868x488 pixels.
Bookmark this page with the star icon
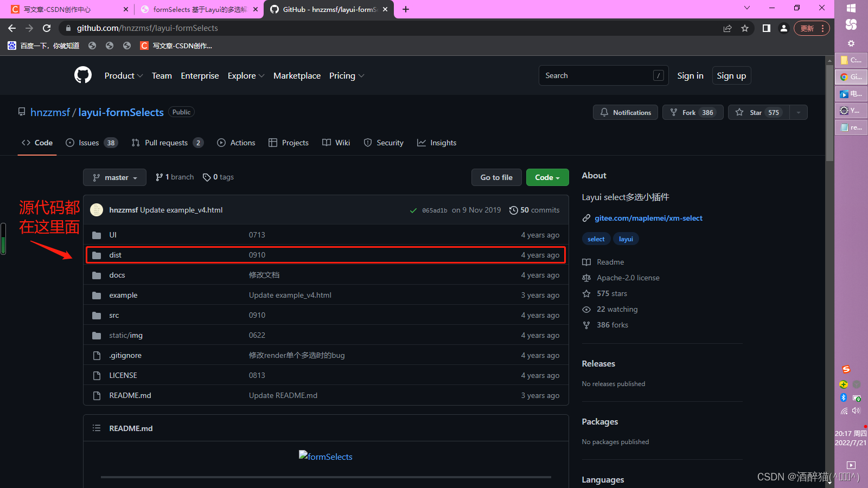tap(745, 28)
